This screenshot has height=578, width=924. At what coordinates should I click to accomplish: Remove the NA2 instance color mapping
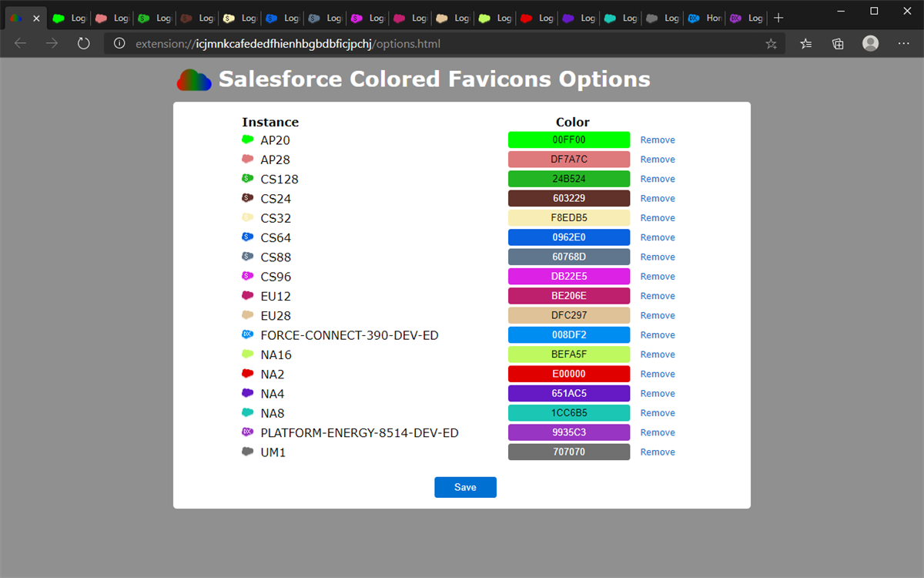pos(657,374)
